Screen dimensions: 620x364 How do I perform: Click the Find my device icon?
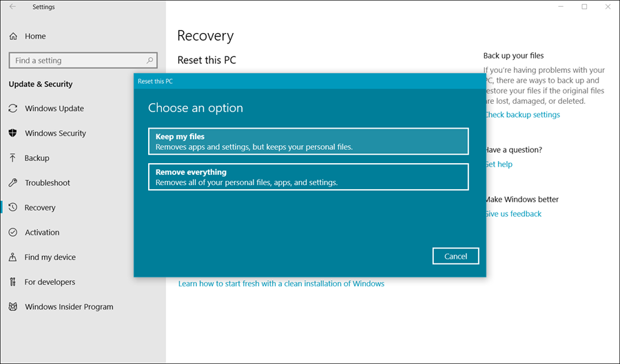point(12,257)
